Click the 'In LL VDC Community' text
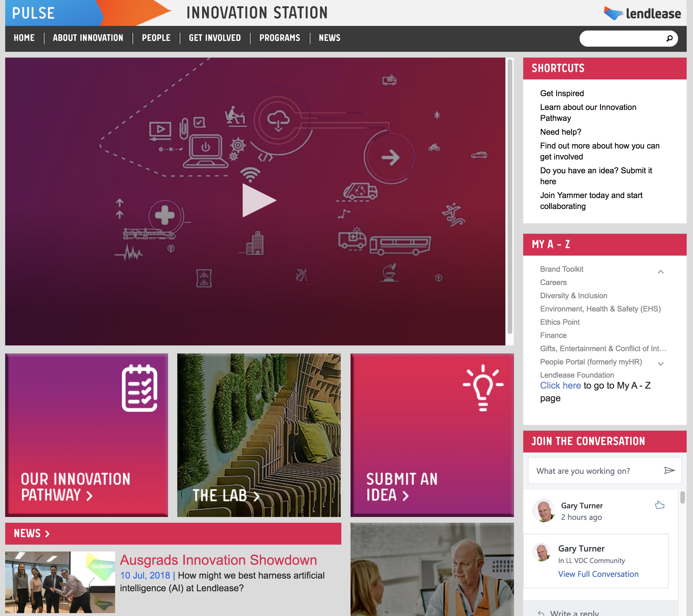 coord(591,560)
